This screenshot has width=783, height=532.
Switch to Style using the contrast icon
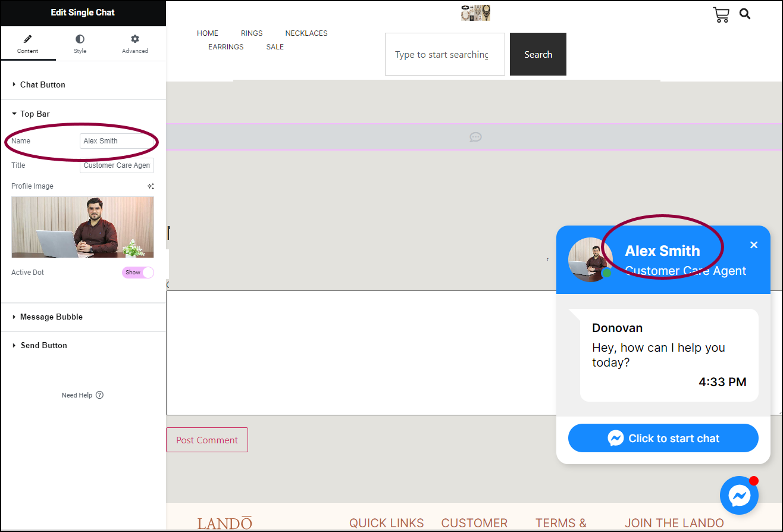(x=79, y=37)
